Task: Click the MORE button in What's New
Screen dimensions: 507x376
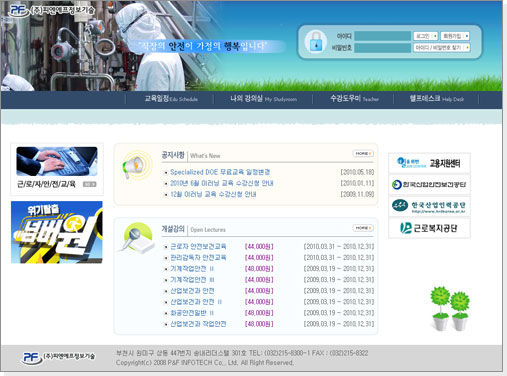Action: (363, 153)
